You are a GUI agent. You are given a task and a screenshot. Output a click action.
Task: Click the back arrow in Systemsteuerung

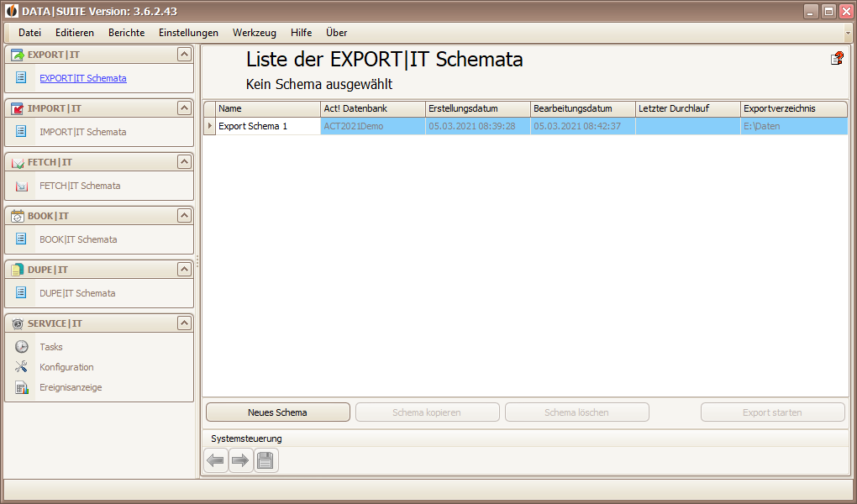[x=215, y=460]
